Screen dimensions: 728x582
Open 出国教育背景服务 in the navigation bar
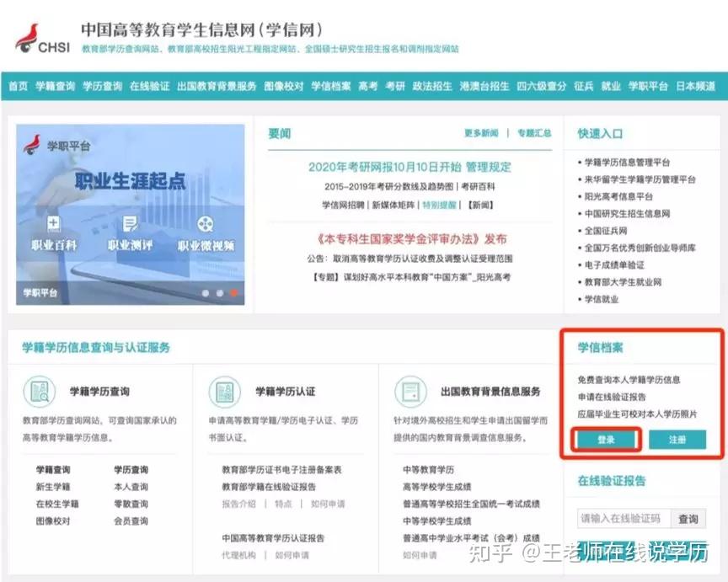pyautogui.click(x=217, y=86)
